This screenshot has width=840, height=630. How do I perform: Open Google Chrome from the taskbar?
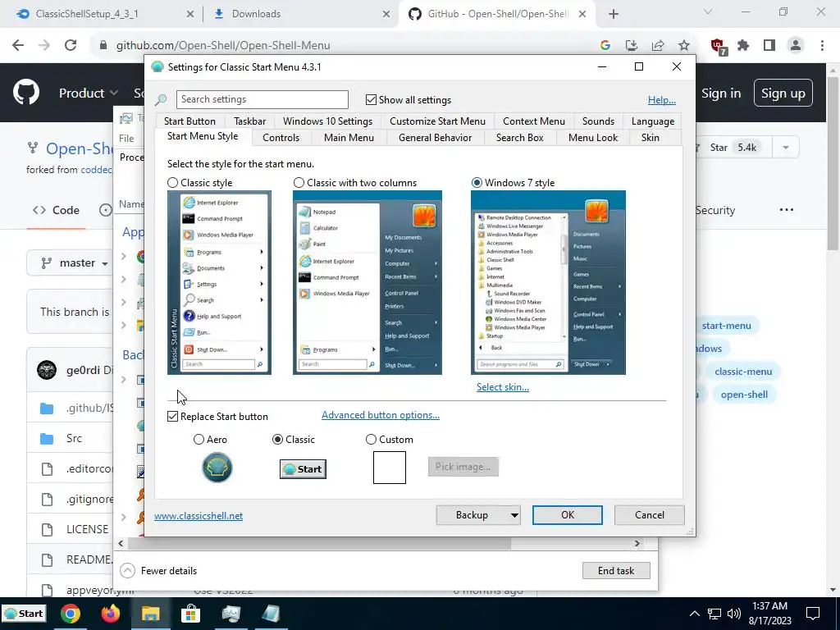pyautogui.click(x=71, y=614)
